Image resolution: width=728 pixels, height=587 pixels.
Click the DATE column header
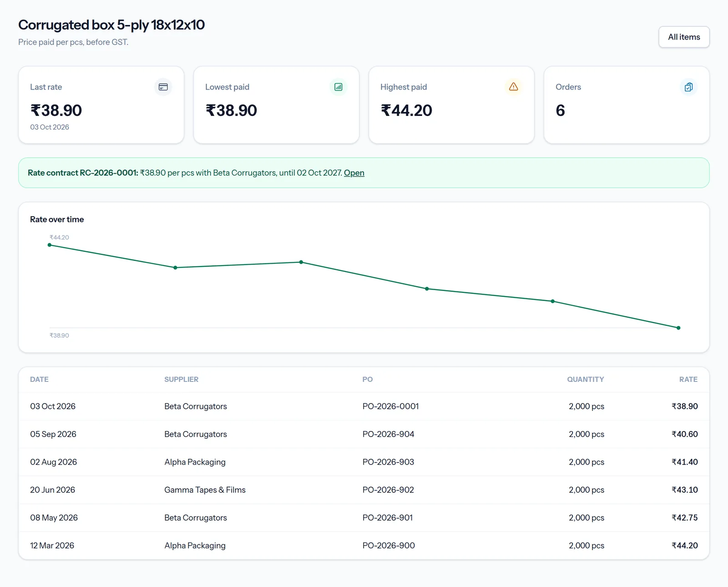pyautogui.click(x=39, y=379)
